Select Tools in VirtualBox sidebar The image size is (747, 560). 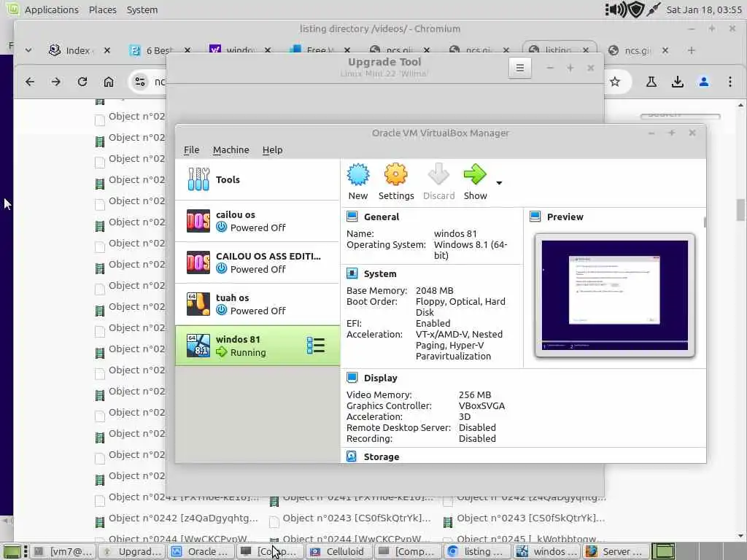point(258,179)
